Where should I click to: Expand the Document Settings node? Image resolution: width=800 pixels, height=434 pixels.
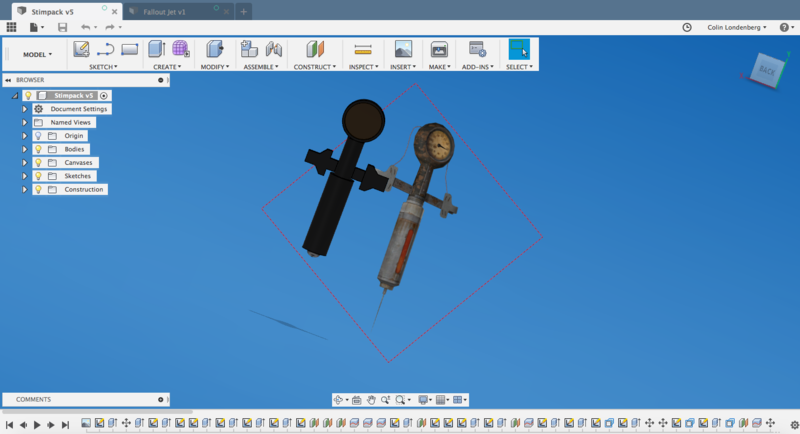[24, 109]
